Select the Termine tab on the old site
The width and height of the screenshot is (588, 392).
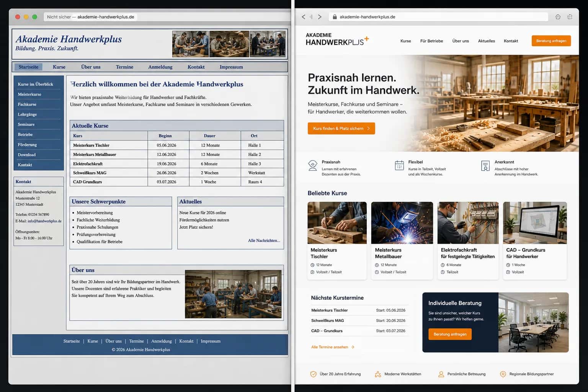pyautogui.click(x=124, y=67)
